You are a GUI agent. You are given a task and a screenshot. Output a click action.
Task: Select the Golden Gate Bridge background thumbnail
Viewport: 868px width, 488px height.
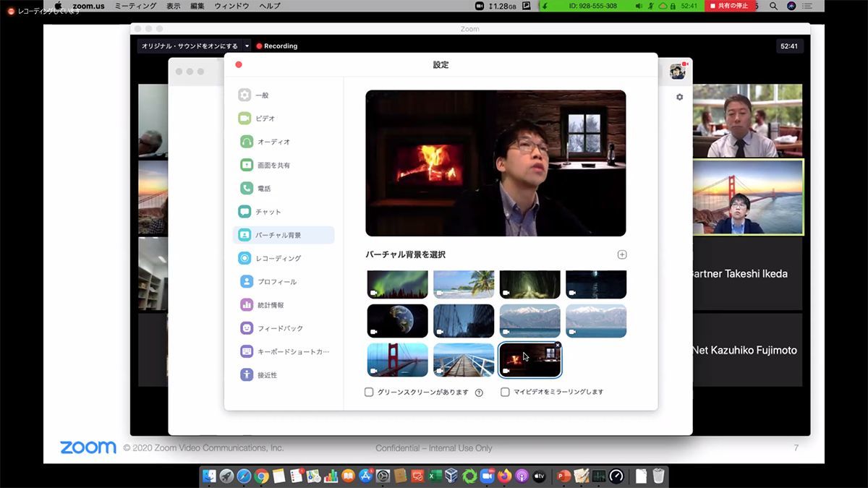(x=397, y=359)
